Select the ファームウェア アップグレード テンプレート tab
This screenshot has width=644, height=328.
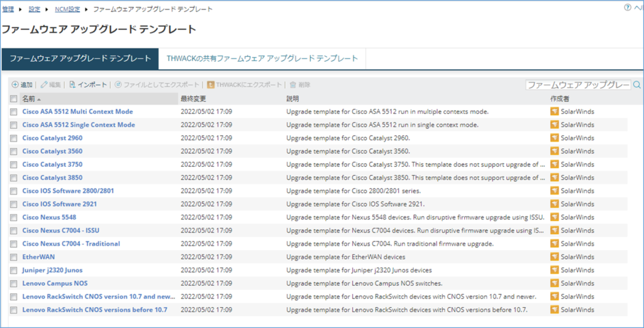coord(80,59)
